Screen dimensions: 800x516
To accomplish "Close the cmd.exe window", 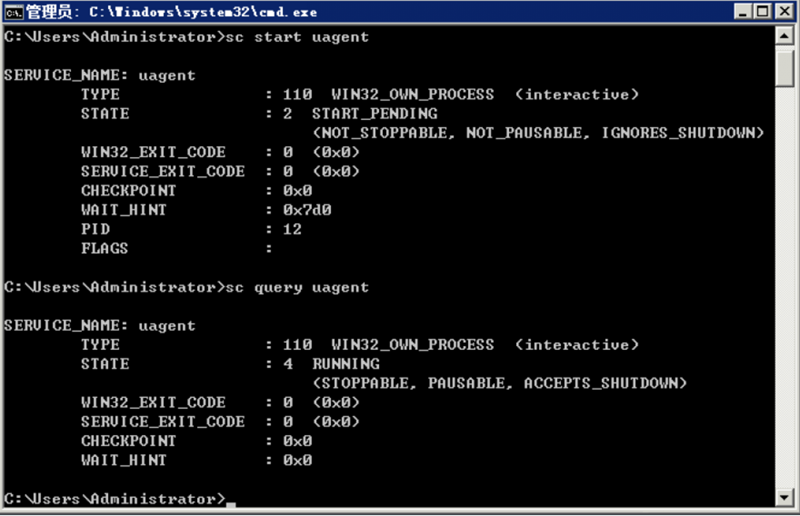I will (x=783, y=12).
